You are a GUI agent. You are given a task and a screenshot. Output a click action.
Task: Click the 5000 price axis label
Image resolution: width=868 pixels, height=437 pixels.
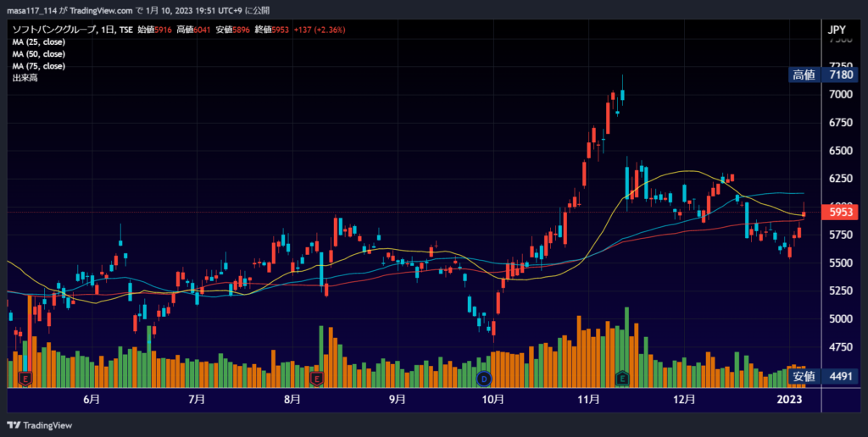[x=841, y=319]
